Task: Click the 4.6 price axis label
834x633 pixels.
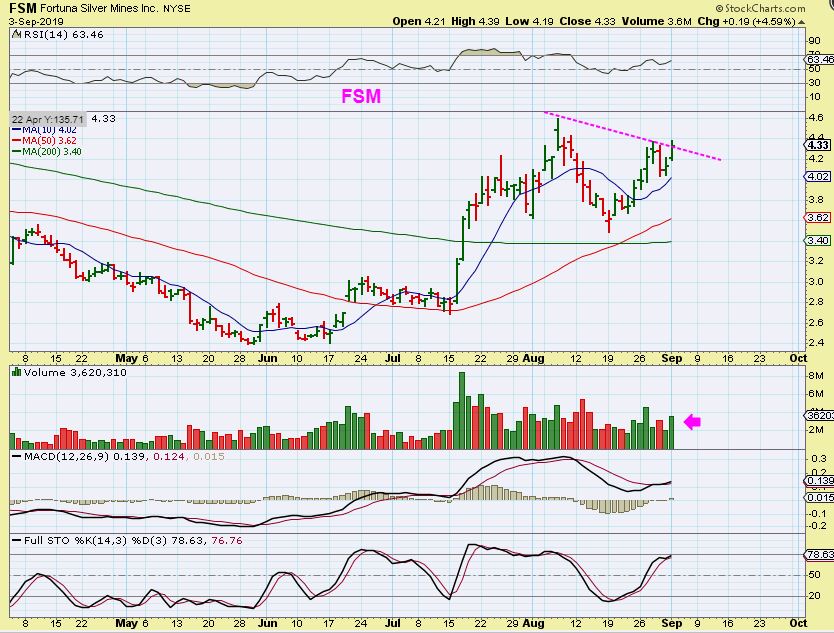Action: click(x=816, y=118)
